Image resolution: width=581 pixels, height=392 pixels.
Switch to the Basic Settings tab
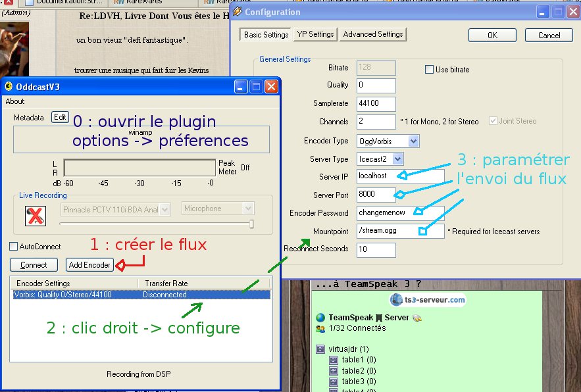coord(266,35)
